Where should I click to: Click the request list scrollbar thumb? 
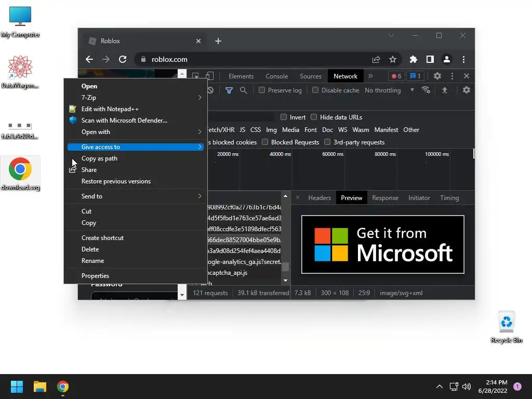click(x=285, y=267)
